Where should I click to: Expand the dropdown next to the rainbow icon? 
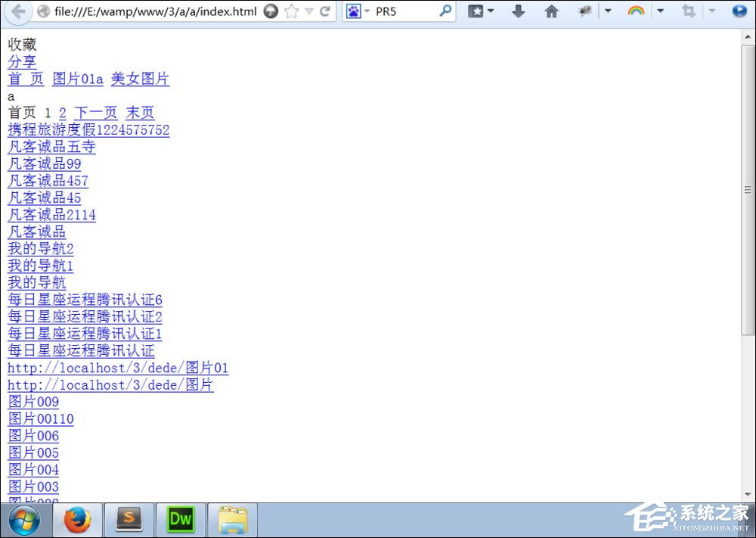point(660,11)
